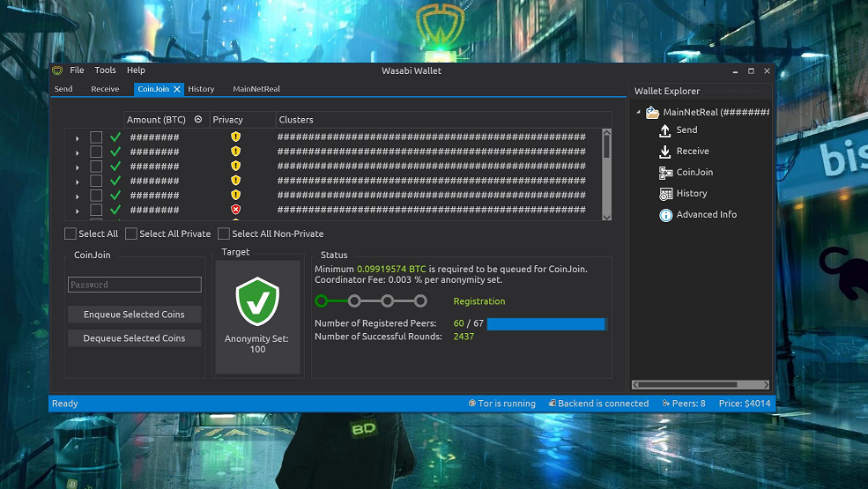Tick the checkbox of the fifth coin row
This screenshot has width=868, height=489.
(x=96, y=196)
